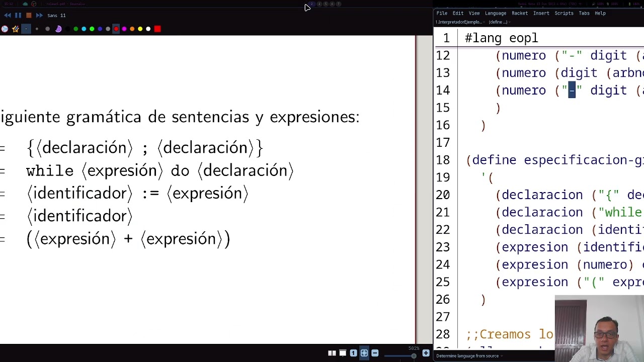Open the Language menu in DrRacket
The width and height of the screenshot is (644, 362).
tap(496, 13)
